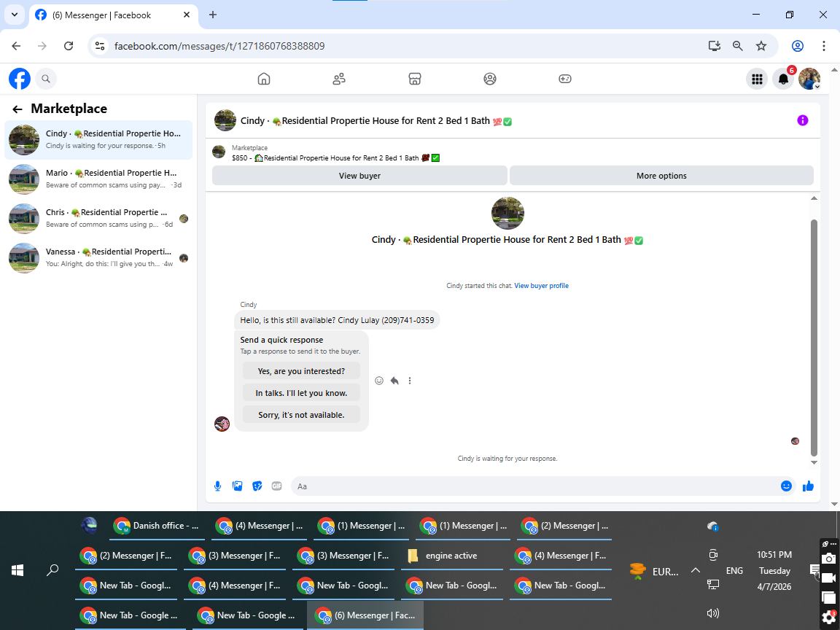Send quick response 'In talks. I'll let you know.'

tap(301, 393)
